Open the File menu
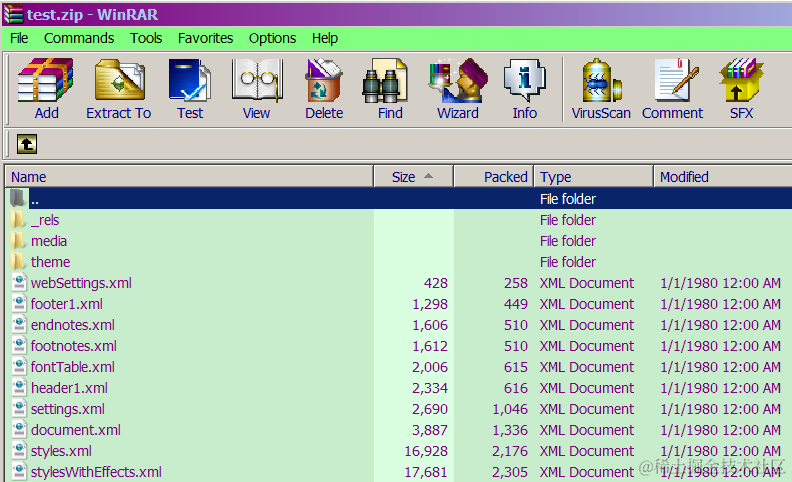This screenshot has height=482, width=792. point(19,38)
